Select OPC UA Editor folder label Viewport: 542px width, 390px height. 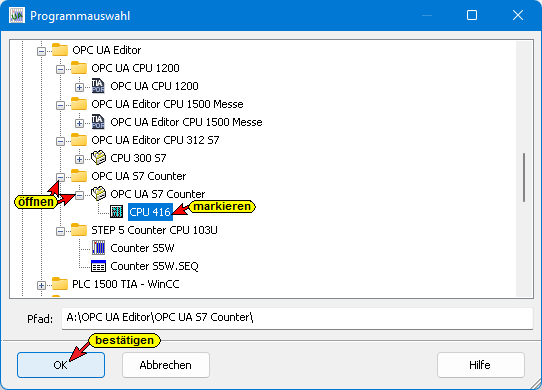click(106, 50)
